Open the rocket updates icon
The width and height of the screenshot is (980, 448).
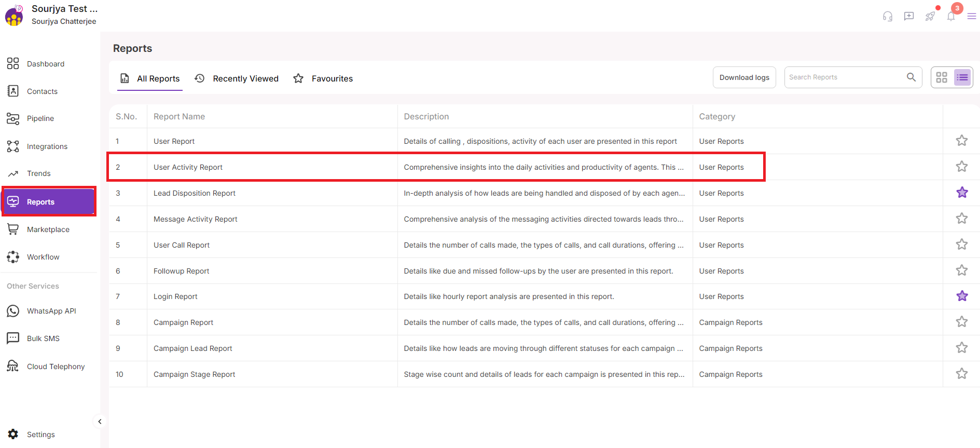coord(930,17)
